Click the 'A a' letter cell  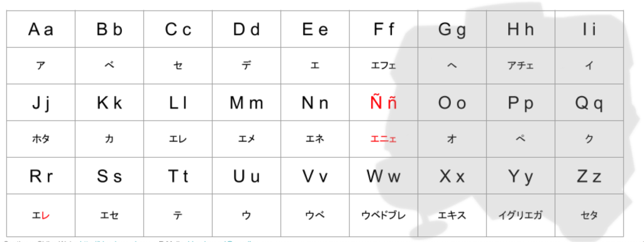[x=41, y=29]
